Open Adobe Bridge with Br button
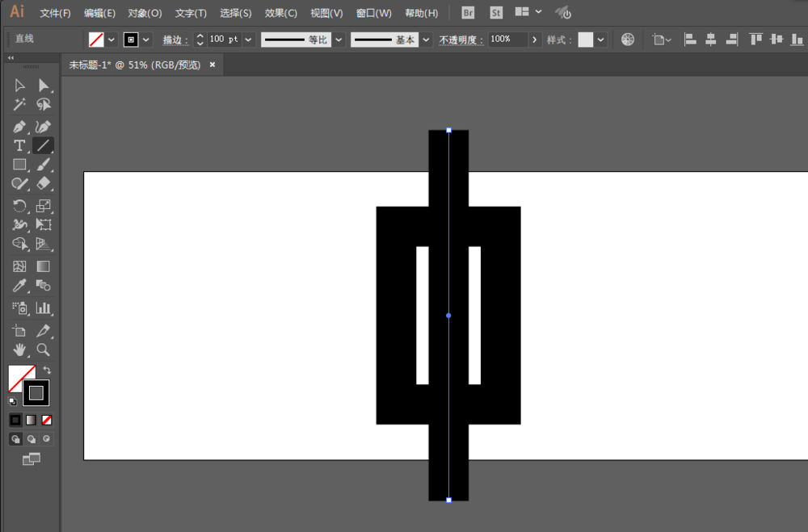This screenshot has height=532, width=808. pos(468,13)
